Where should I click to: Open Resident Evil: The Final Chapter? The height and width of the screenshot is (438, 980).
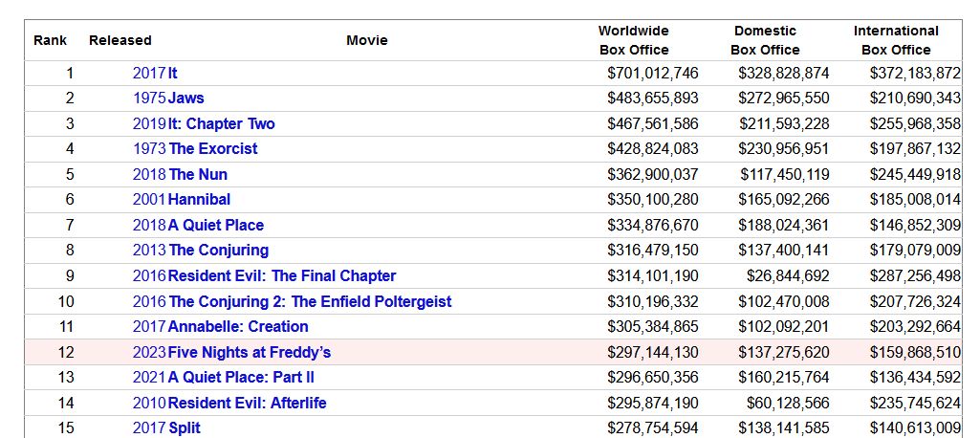282,275
